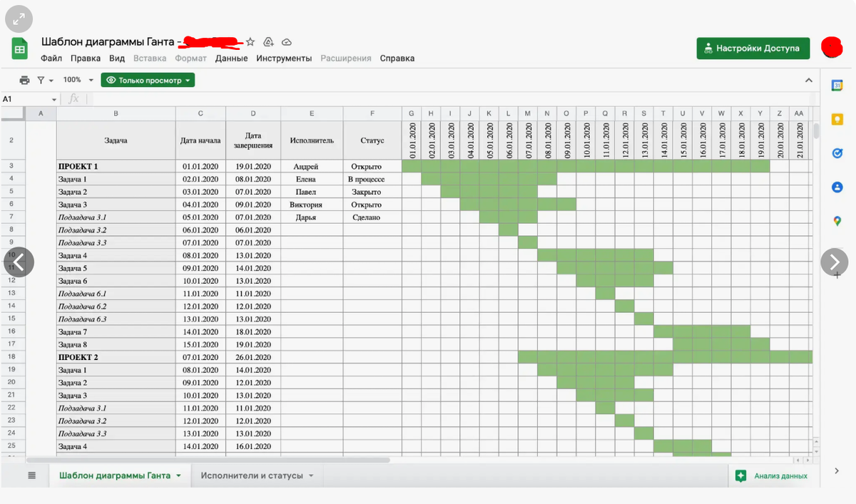Click the Закрыто status cell
This screenshot has height=504, width=856.
coord(372,192)
